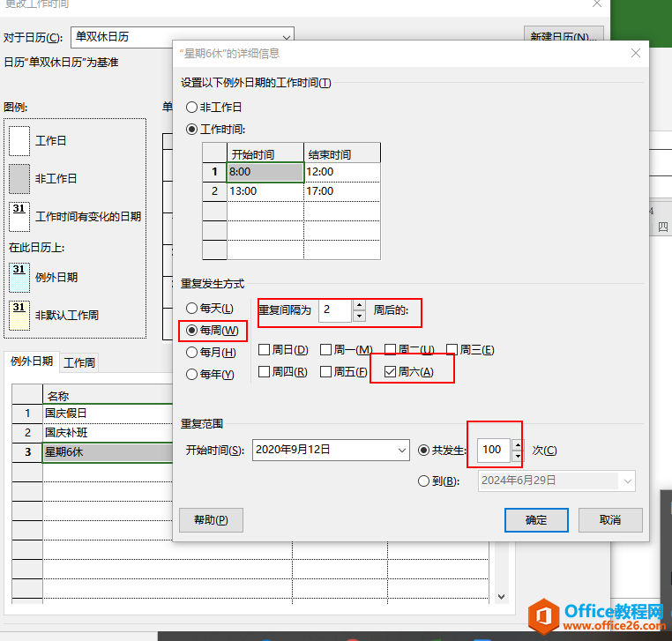Image resolution: width=672 pixels, height=641 pixels.
Task: Open the 开始时间 date dropdown
Action: coord(401,450)
